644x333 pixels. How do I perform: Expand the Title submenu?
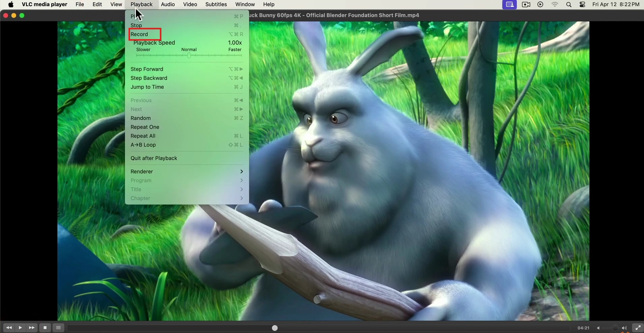(x=187, y=189)
